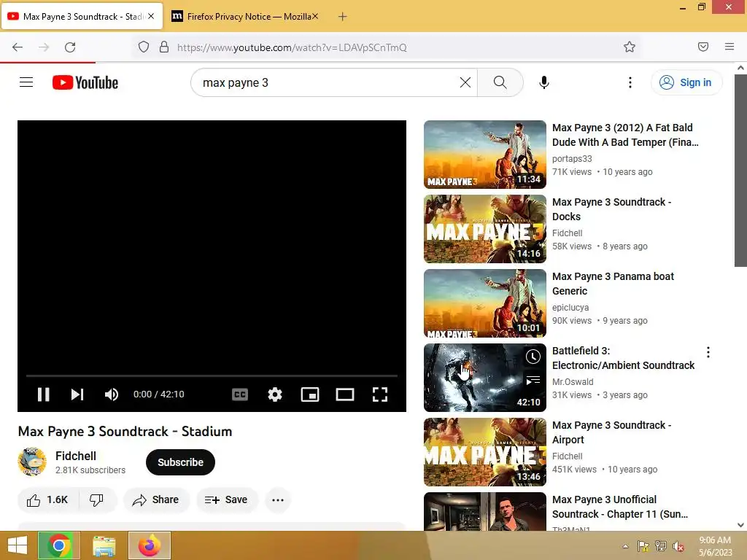Open the Fidchell channel name link
This screenshot has width=747, height=560.
click(76, 456)
